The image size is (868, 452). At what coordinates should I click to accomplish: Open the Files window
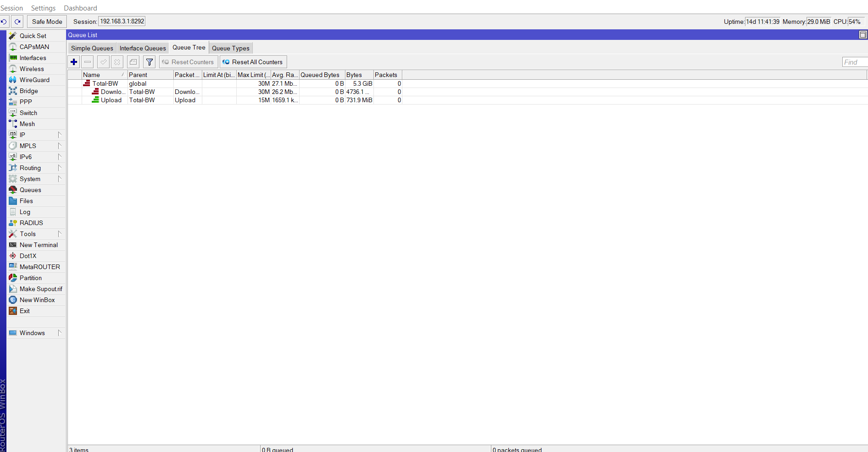pos(26,201)
